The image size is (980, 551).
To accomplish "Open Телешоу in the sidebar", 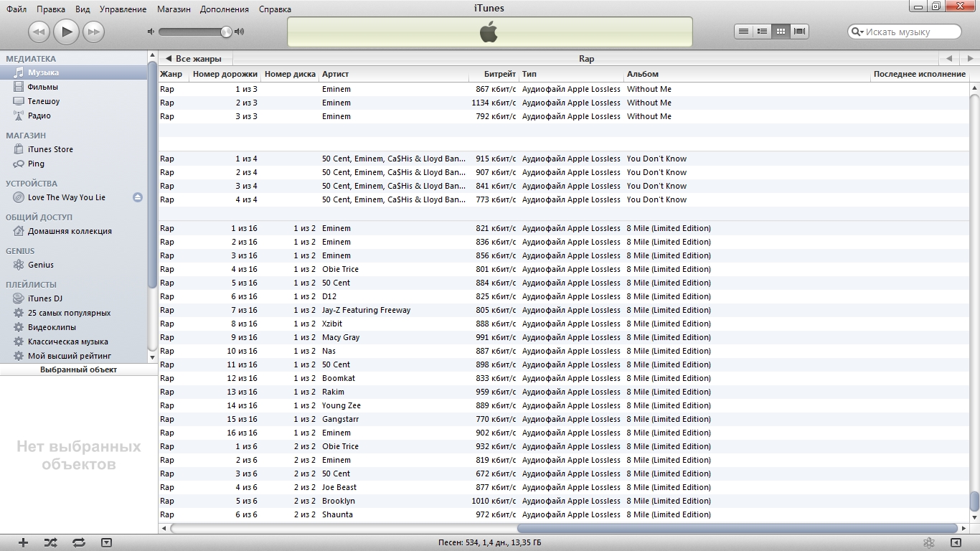I will [x=73, y=101].
